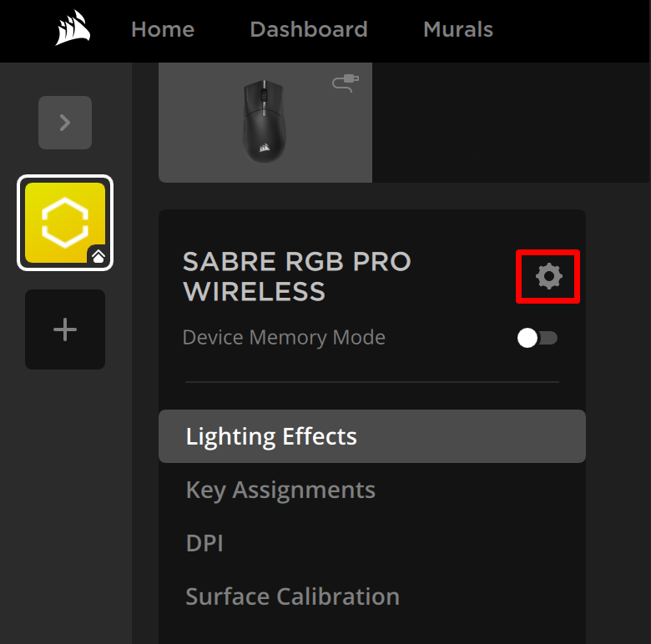Select Lighting Effects in device menu
Image resolution: width=651 pixels, height=644 pixels.
372,436
